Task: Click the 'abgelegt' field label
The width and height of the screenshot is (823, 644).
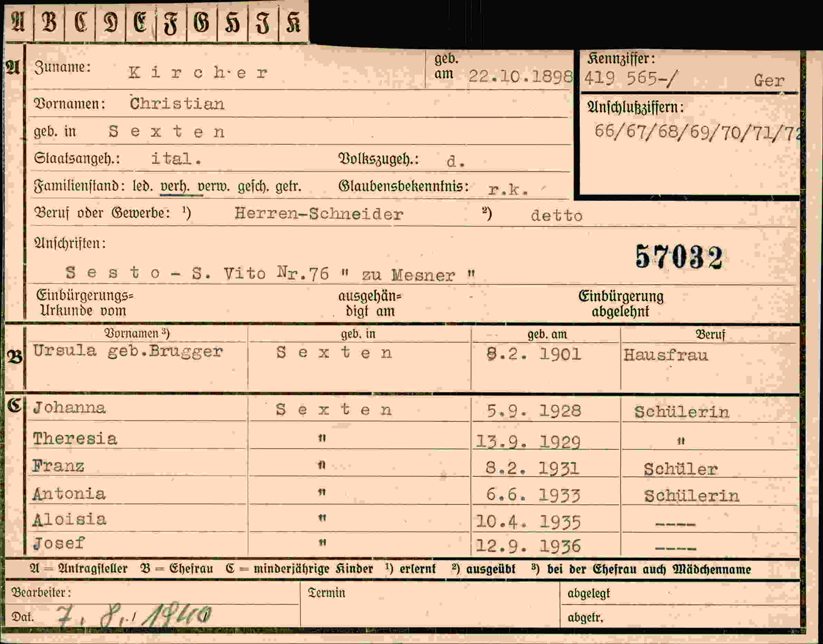Action: pos(588,594)
